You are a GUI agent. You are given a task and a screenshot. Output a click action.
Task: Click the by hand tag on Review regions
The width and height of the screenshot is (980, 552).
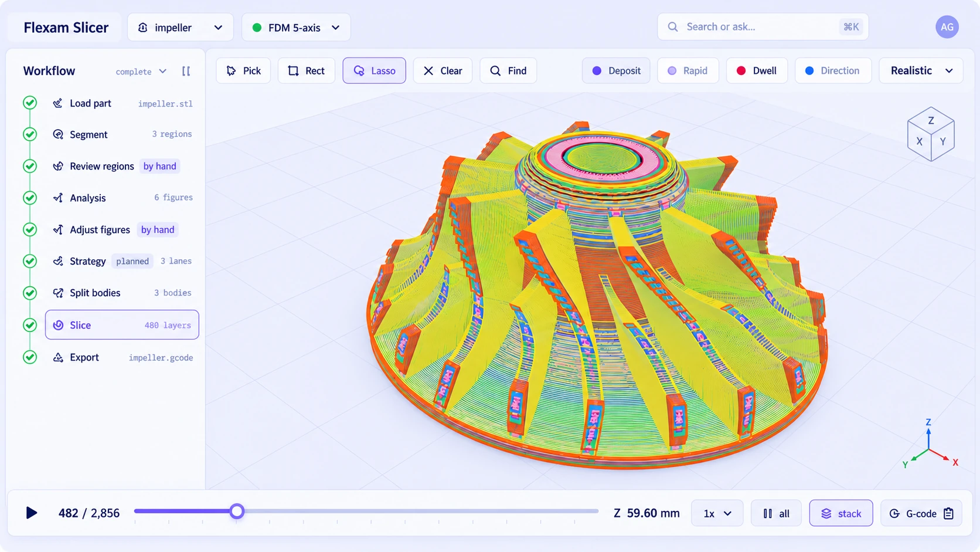159,166
